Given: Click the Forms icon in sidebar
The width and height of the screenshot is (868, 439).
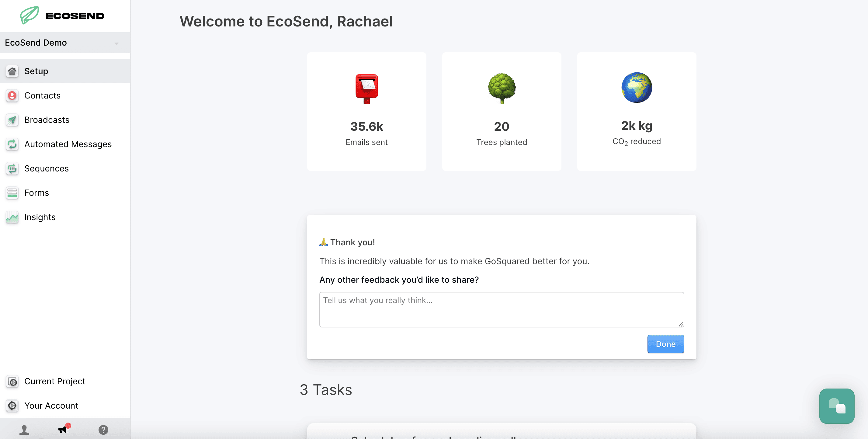Looking at the screenshot, I should [x=12, y=193].
